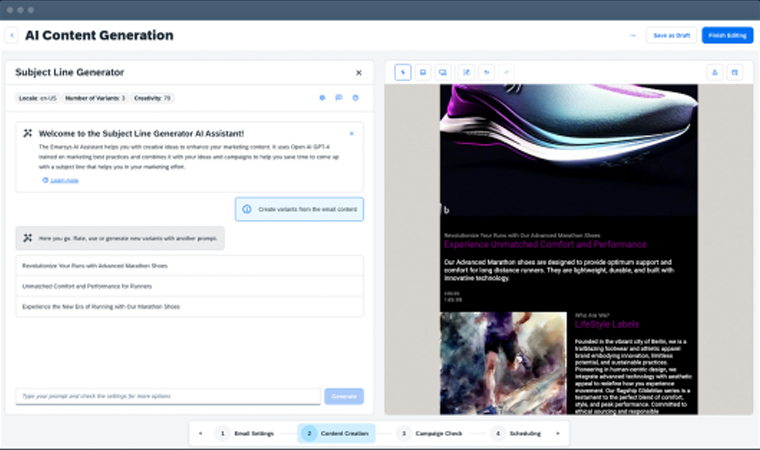Viewport: 760px width, 450px height.
Task: Click the back arrow beside AI Content Generation
Action: click(x=11, y=35)
